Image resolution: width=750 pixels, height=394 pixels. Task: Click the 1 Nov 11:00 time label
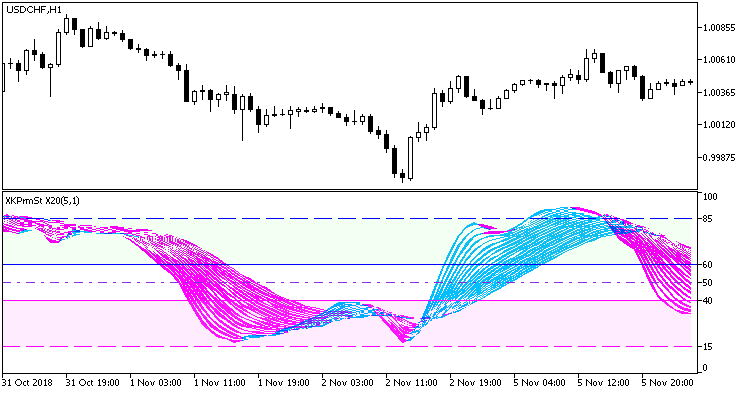[220, 383]
